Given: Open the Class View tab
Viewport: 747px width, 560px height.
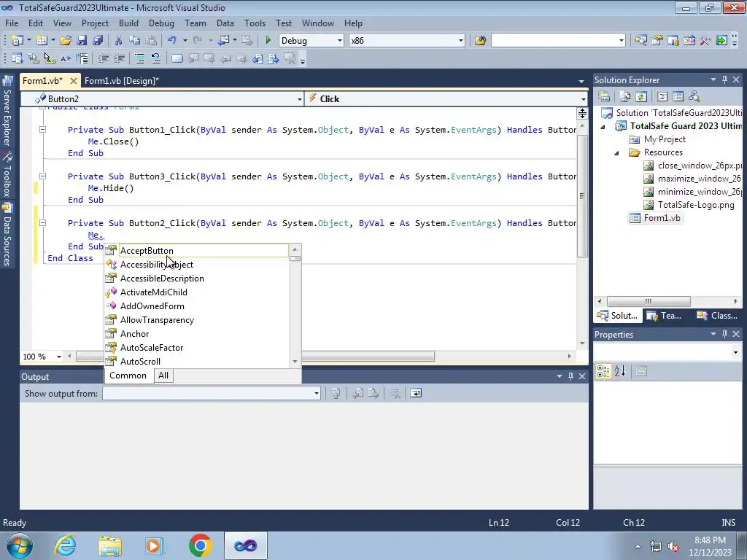Looking at the screenshot, I should click(x=718, y=316).
